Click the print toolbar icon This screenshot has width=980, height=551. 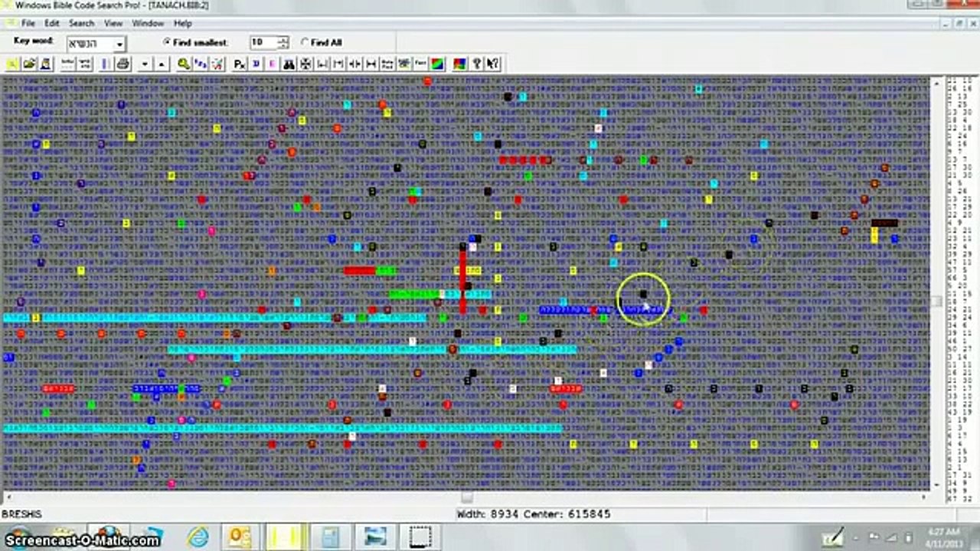click(122, 64)
